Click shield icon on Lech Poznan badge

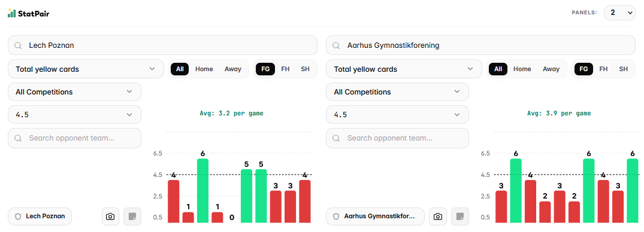tap(18, 216)
